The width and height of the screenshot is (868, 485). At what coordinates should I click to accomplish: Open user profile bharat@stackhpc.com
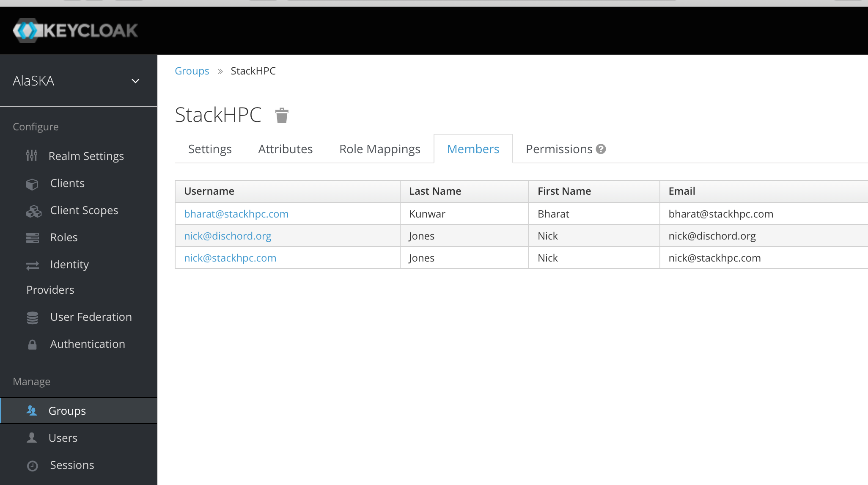tap(237, 213)
